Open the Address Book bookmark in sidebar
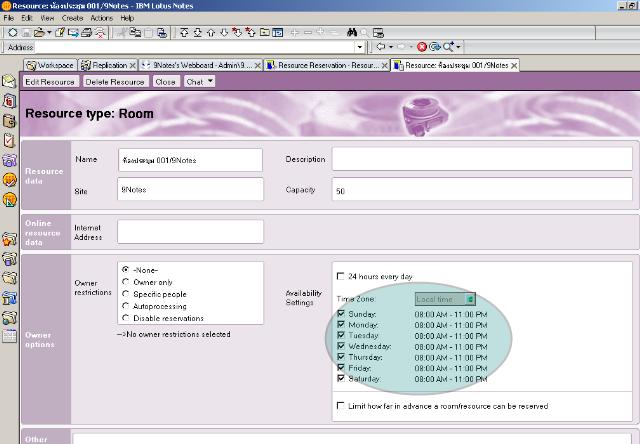The height and width of the screenshot is (444, 640). pos(9,121)
